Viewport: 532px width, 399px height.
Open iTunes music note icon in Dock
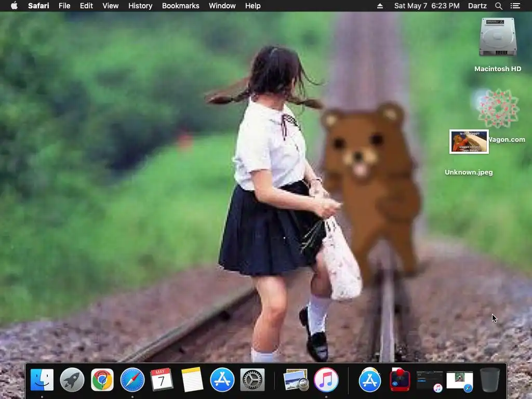[326, 380]
